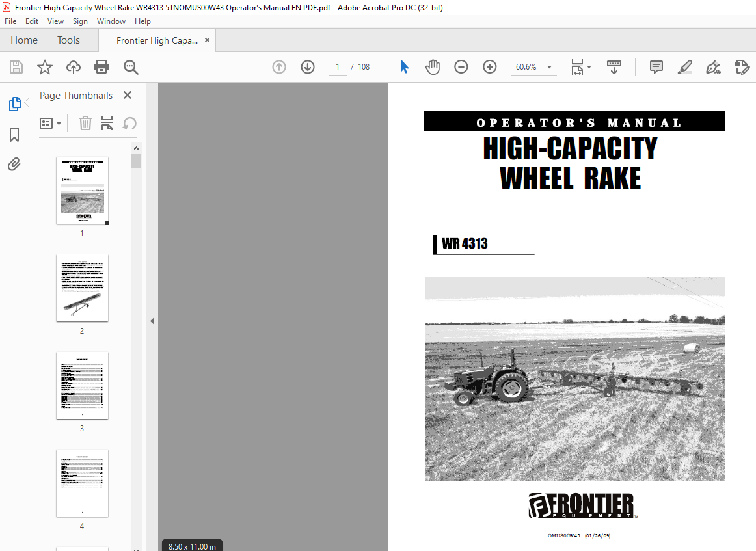Click the thumbnails panel scrollbar handle

[137, 161]
